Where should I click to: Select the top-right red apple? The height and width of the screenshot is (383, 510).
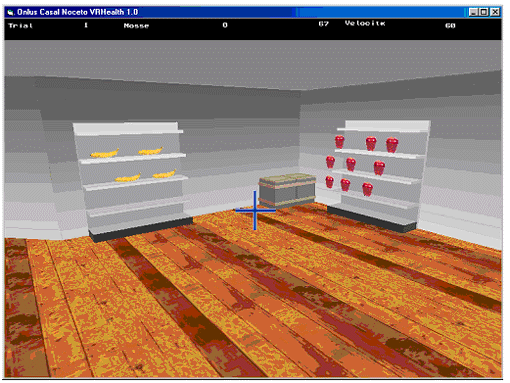click(x=392, y=145)
